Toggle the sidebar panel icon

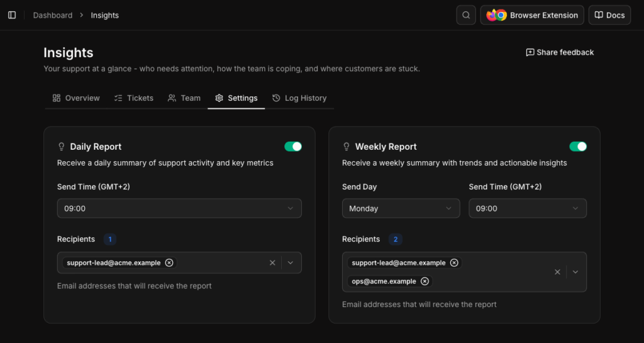pos(12,15)
